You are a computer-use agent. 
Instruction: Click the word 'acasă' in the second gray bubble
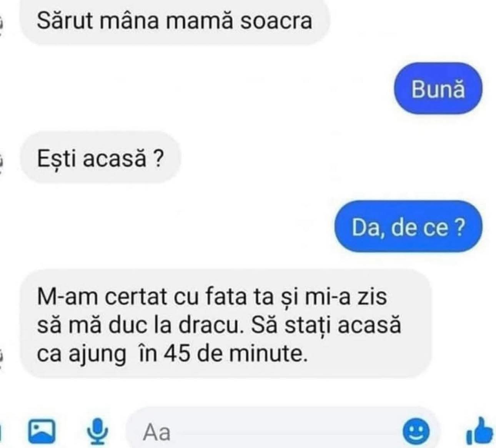(x=115, y=158)
